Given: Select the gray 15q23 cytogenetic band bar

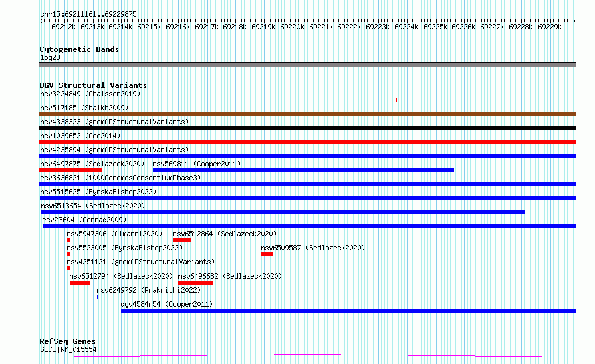Looking at the screenshot, I should 308,65.
